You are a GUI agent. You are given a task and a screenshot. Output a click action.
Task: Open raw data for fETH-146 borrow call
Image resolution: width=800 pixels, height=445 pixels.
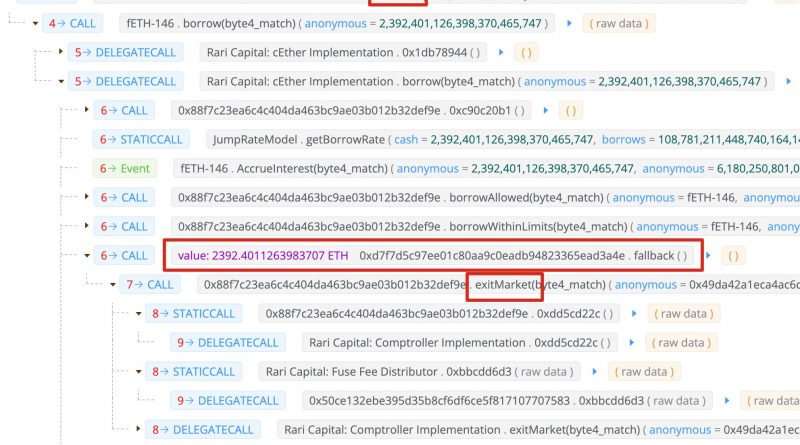click(x=619, y=22)
